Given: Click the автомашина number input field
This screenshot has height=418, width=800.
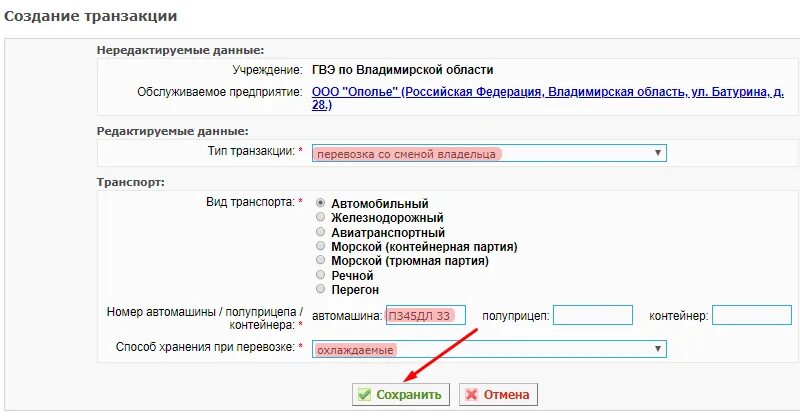Looking at the screenshot, I should [426, 315].
